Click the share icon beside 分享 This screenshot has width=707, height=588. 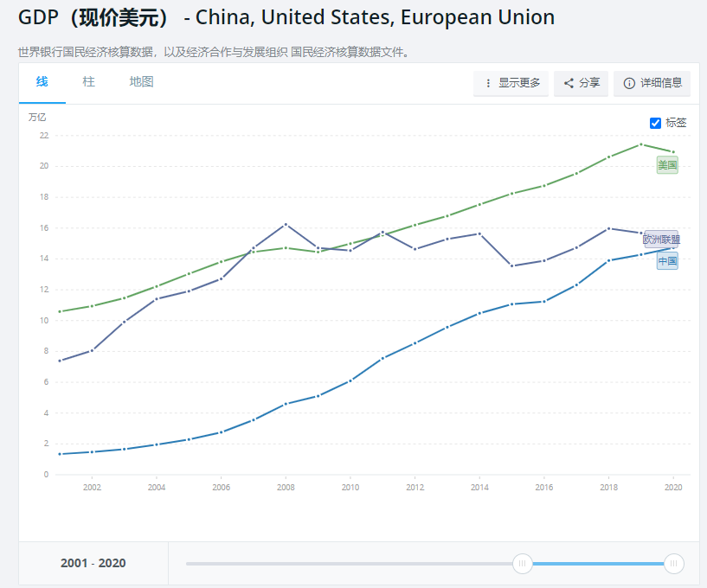coord(569,83)
